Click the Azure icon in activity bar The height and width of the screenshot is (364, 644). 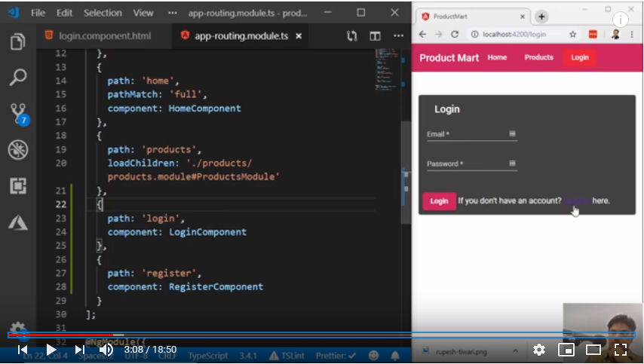pyautogui.click(x=18, y=221)
